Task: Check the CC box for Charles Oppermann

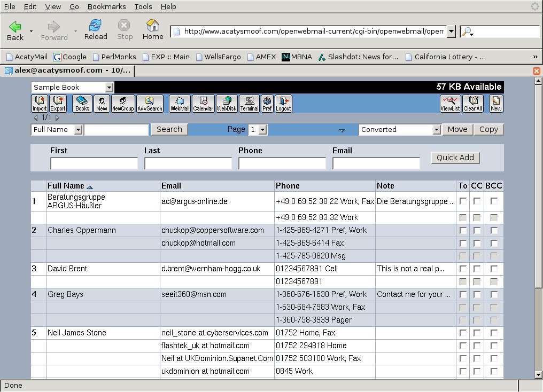Action: click(477, 230)
